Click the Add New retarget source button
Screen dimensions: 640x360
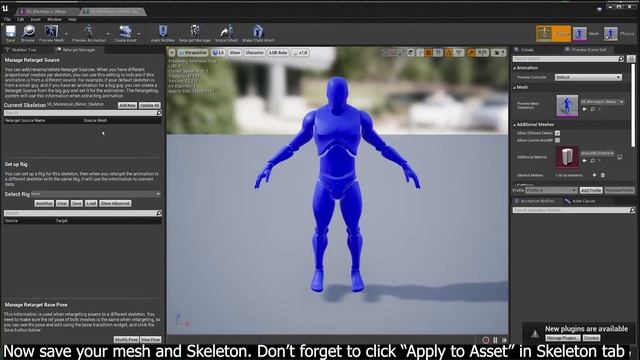[127, 105]
